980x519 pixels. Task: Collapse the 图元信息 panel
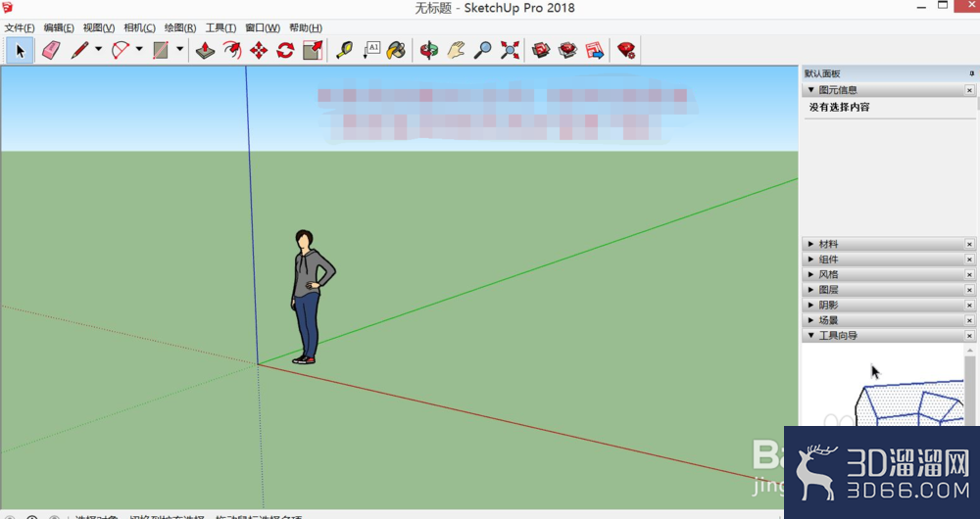click(811, 90)
